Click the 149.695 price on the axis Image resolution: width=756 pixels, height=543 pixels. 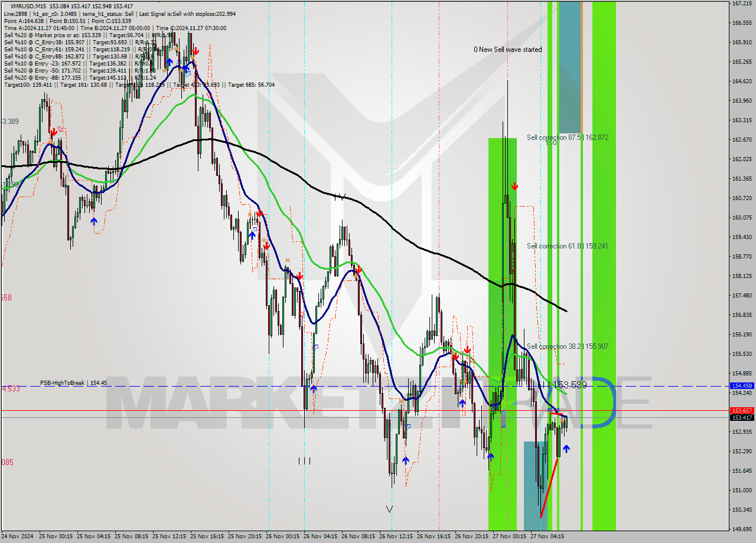click(741, 529)
